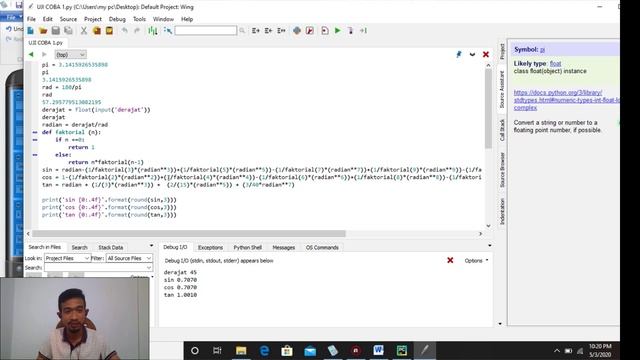Click the gray Python environment icon
The height and width of the screenshot is (360, 640).
click(297, 31)
